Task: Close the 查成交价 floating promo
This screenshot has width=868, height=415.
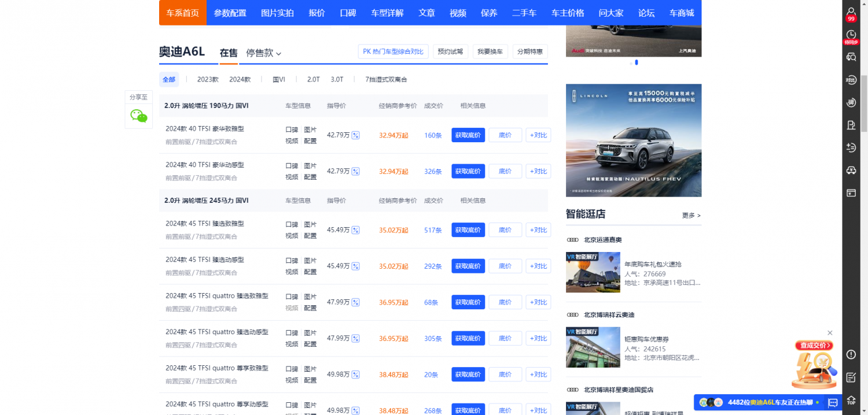Action: [830, 333]
